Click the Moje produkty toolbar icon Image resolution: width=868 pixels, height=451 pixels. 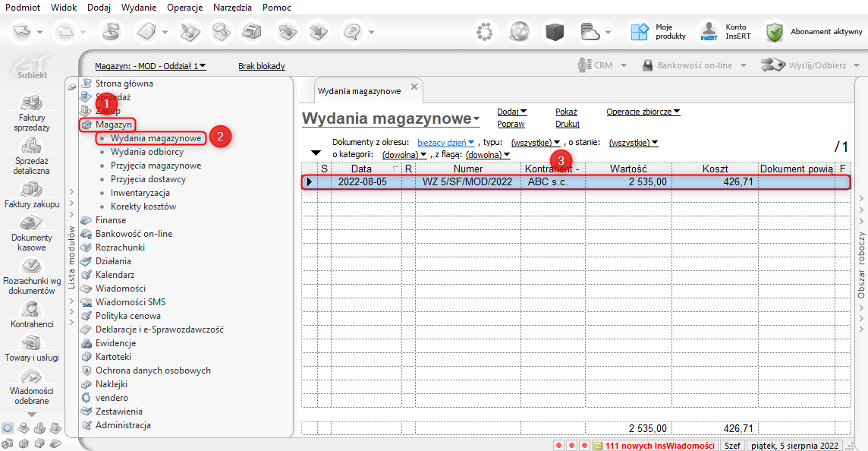640,32
